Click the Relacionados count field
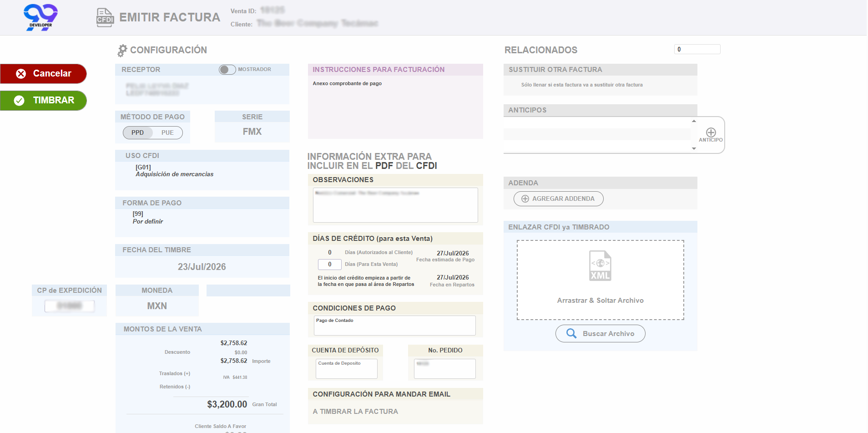The image size is (868, 433). point(697,49)
